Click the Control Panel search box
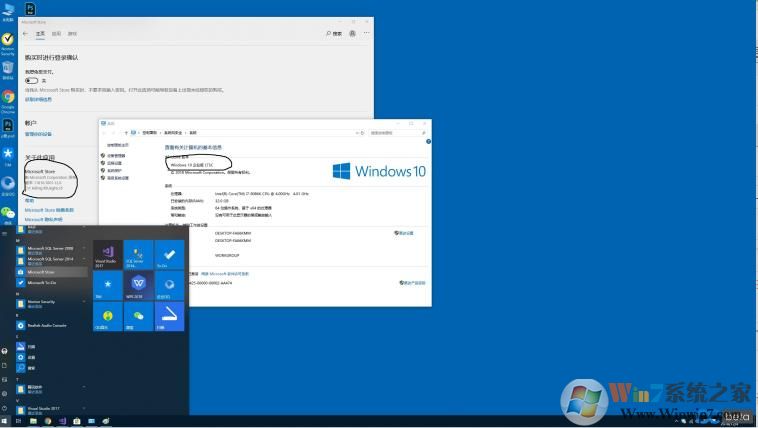The height and width of the screenshot is (428, 758). 400,132
